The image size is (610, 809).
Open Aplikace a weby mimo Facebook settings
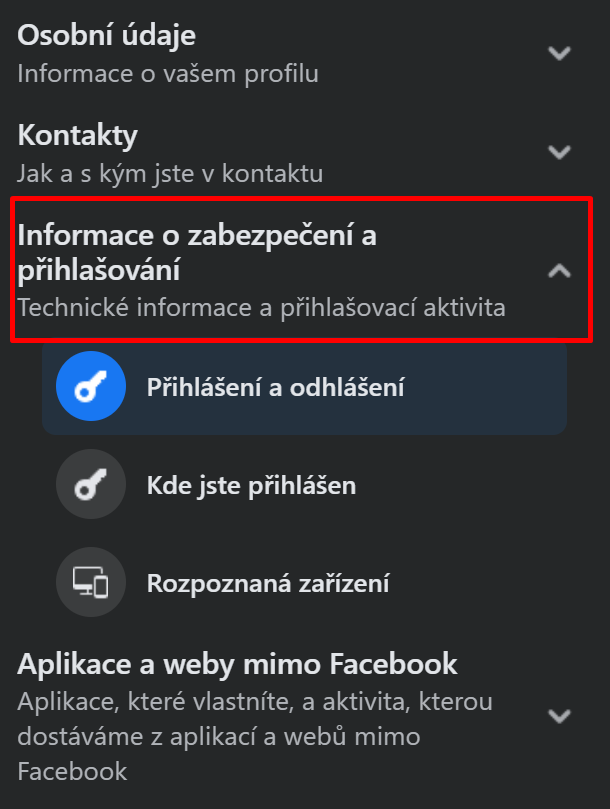click(x=235, y=663)
